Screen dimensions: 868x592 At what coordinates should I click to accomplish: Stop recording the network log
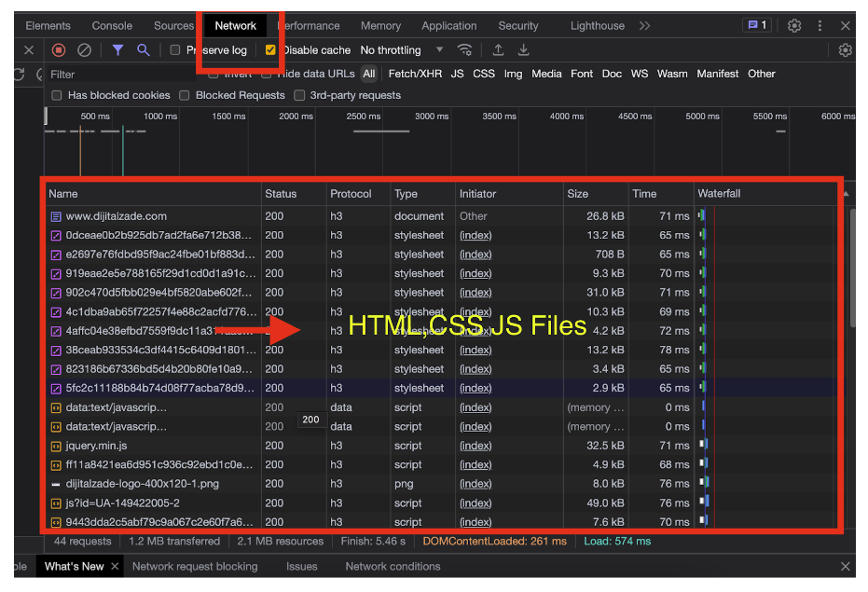pos(59,50)
